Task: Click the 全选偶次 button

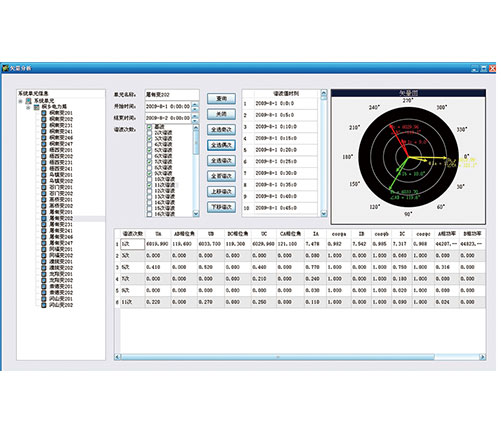Action: click(x=221, y=145)
